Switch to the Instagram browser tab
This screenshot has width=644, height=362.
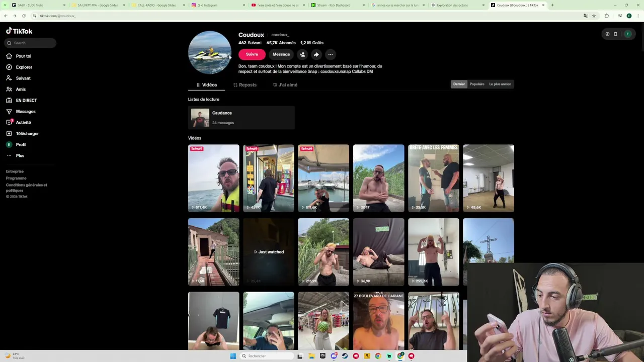[x=218, y=5]
